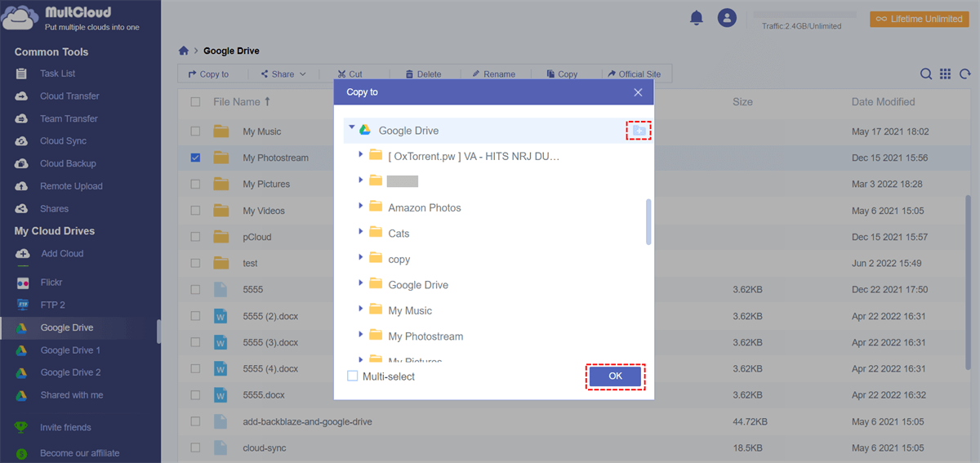Open the add-backblaze-and-google-drive file
The width and height of the screenshot is (980, 463).
(x=307, y=422)
